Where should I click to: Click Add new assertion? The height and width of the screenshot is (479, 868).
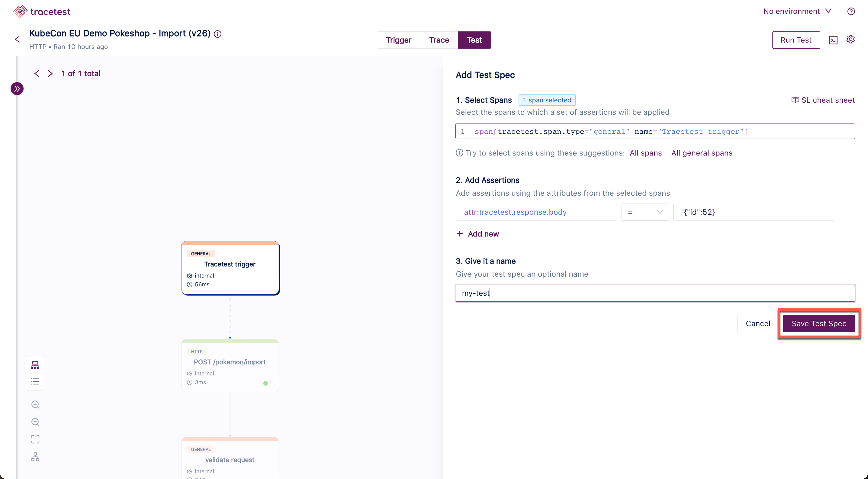pos(477,234)
